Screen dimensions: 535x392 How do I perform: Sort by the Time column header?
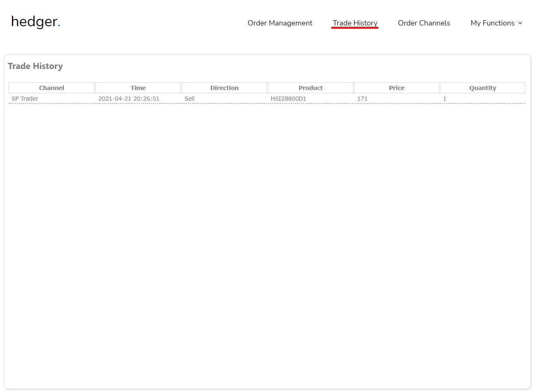click(138, 88)
